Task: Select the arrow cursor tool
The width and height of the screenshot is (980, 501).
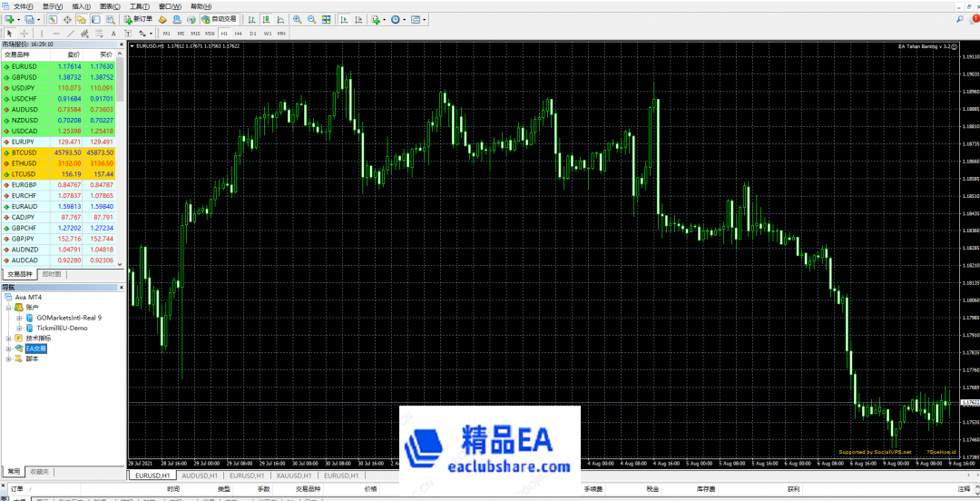Action: tap(9, 34)
